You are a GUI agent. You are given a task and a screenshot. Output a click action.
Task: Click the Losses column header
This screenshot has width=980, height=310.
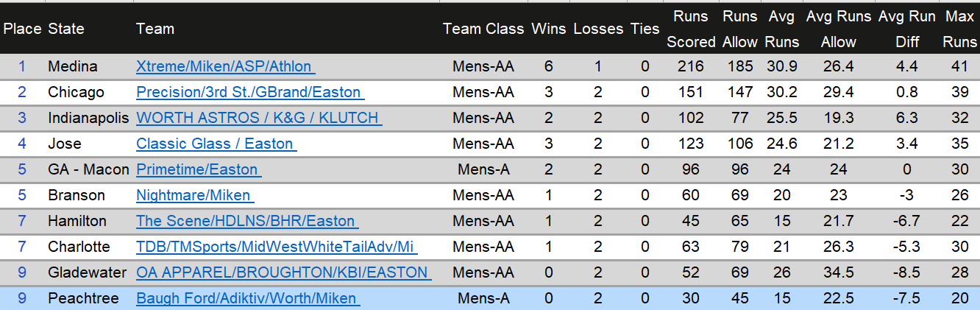tap(598, 29)
